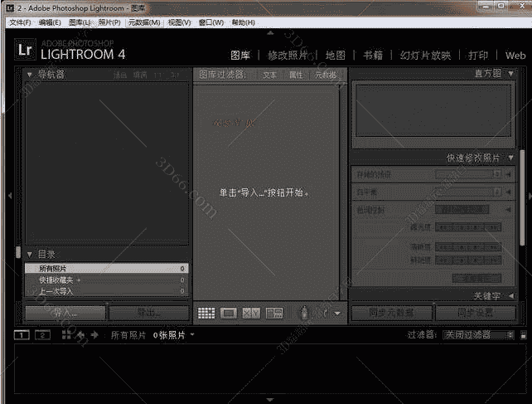Switch to the 地图 module

336,56
